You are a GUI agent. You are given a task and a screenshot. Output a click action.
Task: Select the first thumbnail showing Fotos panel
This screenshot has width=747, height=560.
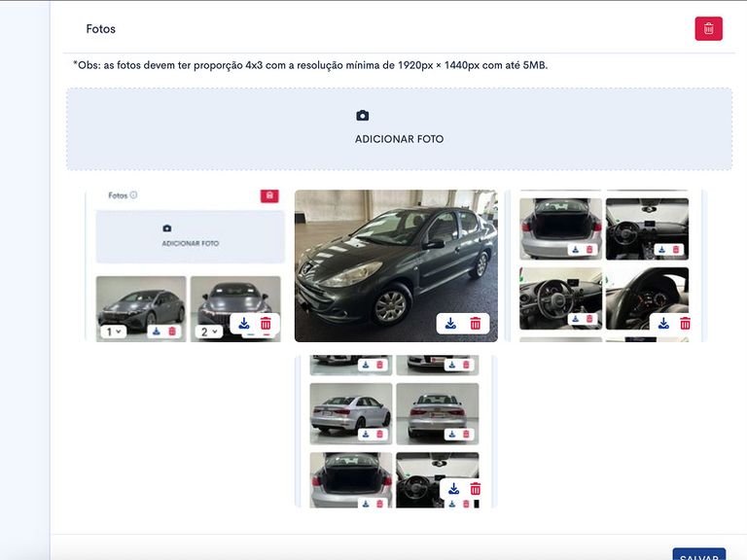pyautogui.click(x=185, y=253)
